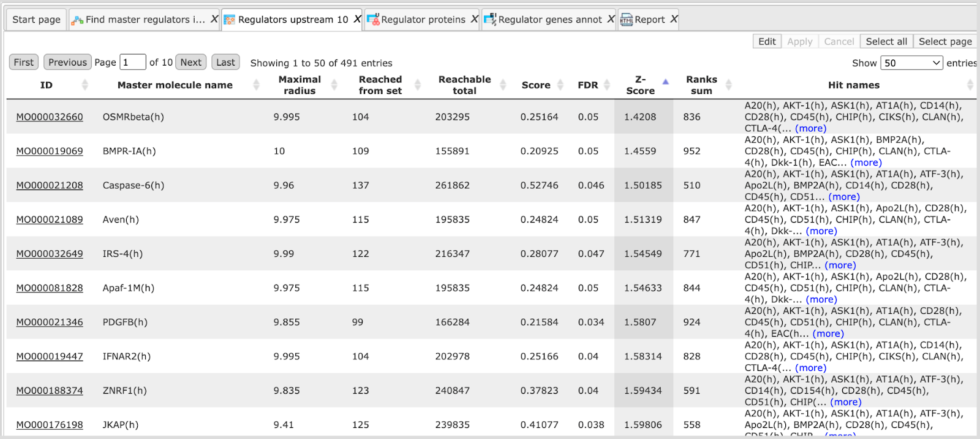The width and height of the screenshot is (980, 439).
Task: Sort by FDR column arrows
Action: [607, 85]
